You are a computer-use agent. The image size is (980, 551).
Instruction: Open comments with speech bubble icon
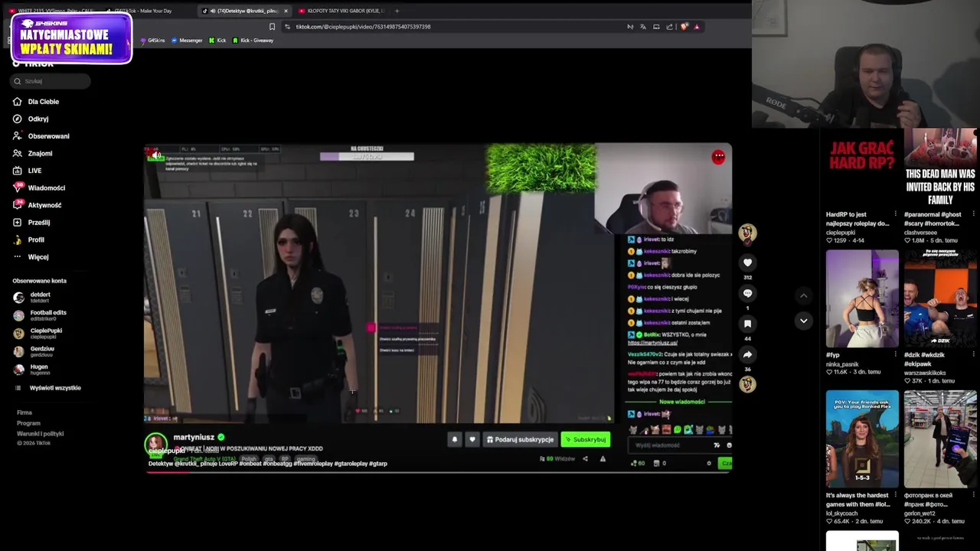tap(748, 293)
